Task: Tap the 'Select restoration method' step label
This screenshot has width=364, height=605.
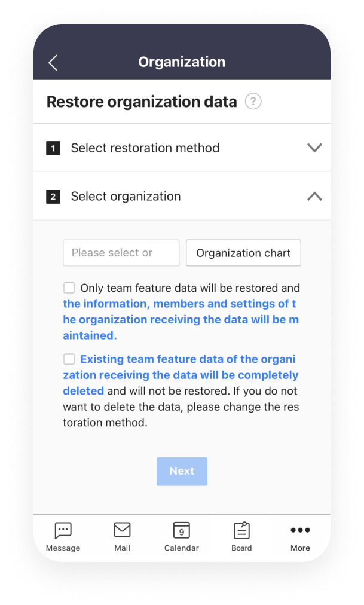Action: pos(145,148)
